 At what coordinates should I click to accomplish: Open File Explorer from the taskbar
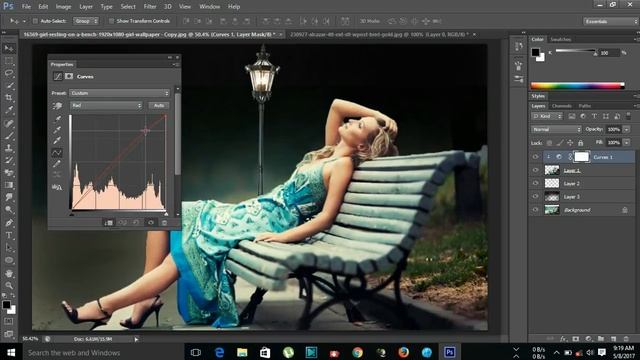[x=242, y=352]
